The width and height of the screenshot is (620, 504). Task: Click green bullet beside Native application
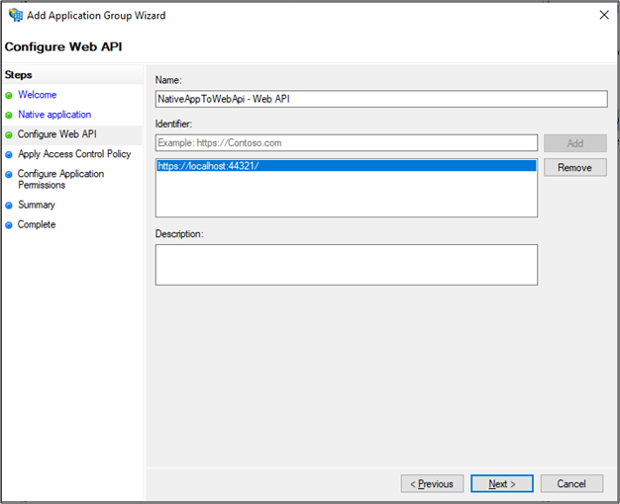pyautogui.click(x=9, y=115)
